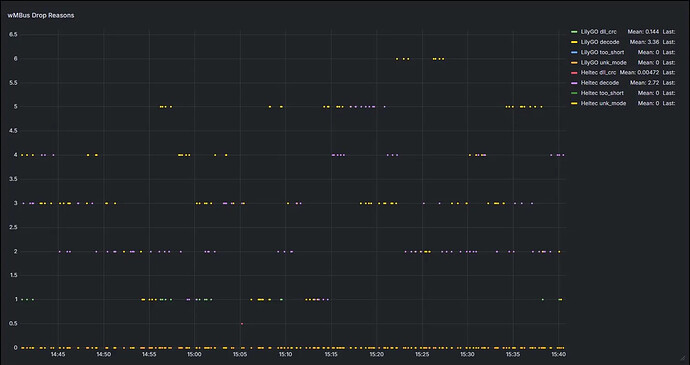Open the Heltec unk_mode yellow color swatch
This screenshot has width=690, height=365.
[574, 103]
